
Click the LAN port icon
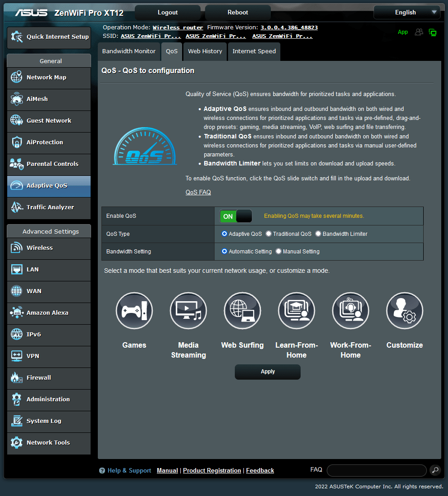16,270
